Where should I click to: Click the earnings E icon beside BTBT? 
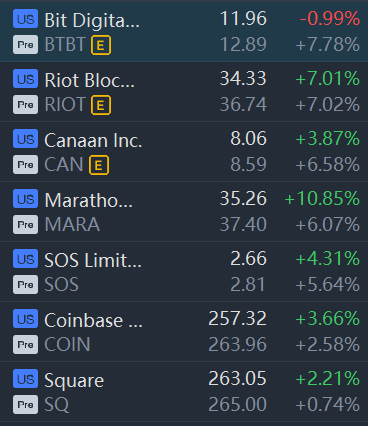pyautogui.click(x=101, y=45)
